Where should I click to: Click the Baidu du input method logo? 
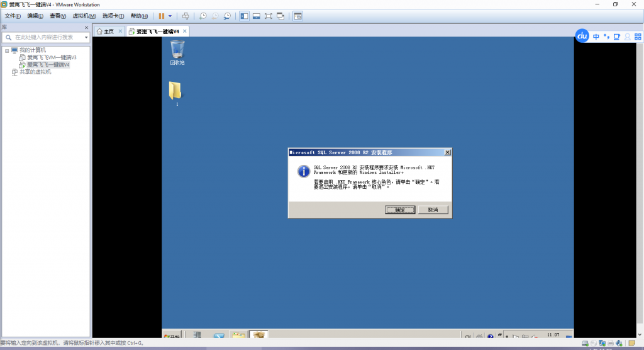coord(582,36)
